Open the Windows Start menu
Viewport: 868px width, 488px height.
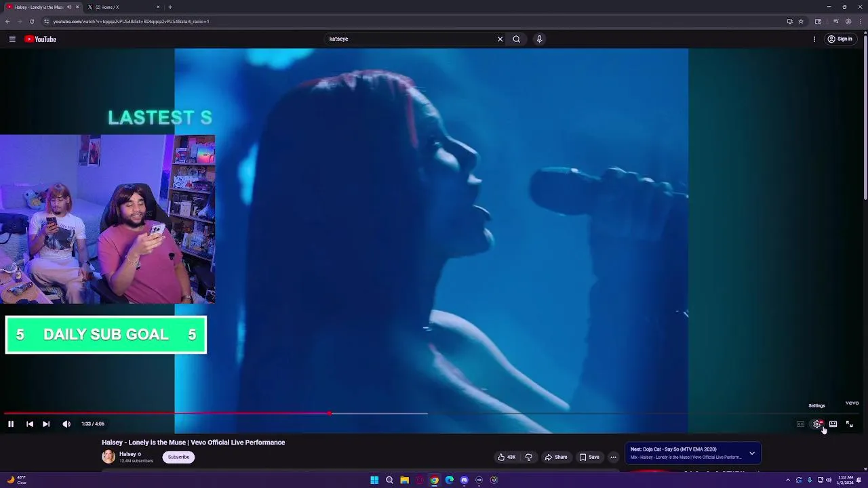[374, 480]
